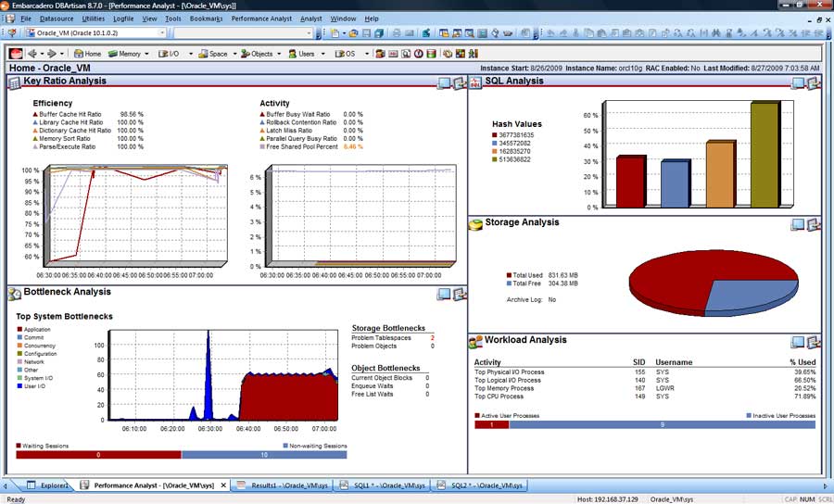Screen dimensions: 834x504
Task: Open the Datasource menu
Action: click(57, 19)
